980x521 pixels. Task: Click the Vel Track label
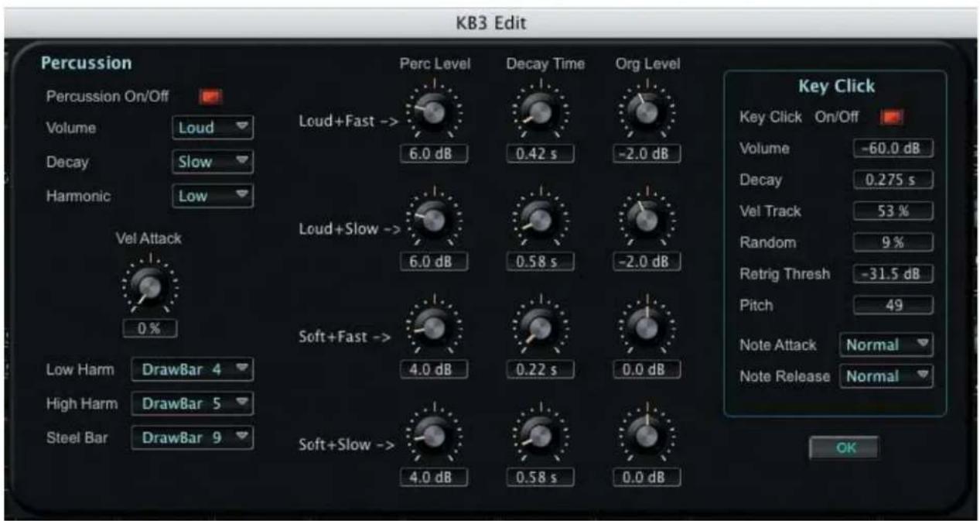tap(769, 212)
